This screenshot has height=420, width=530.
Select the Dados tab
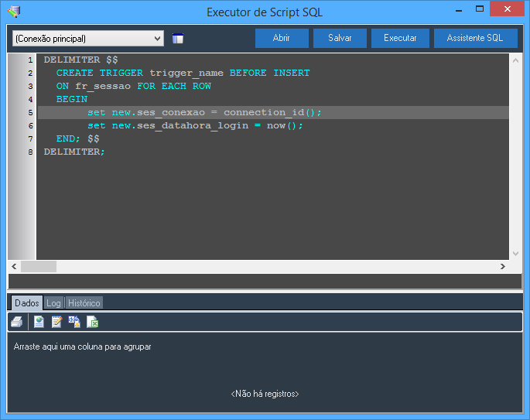coord(27,303)
